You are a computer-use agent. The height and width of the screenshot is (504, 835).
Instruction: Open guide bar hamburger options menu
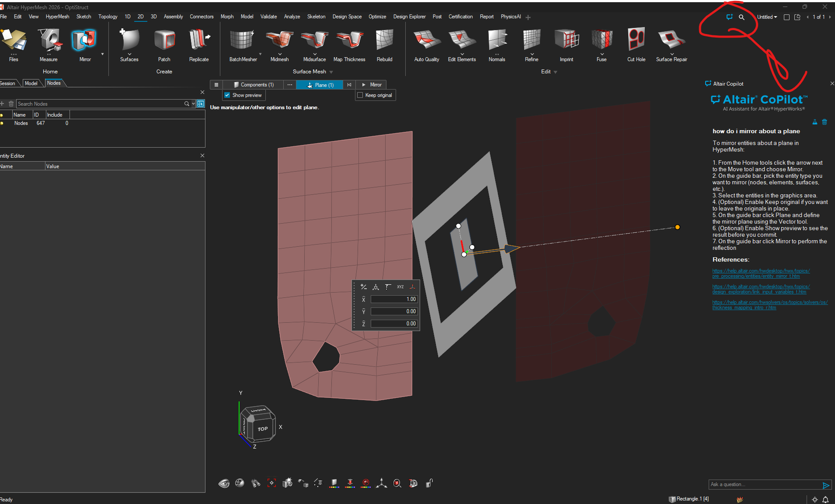point(216,85)
